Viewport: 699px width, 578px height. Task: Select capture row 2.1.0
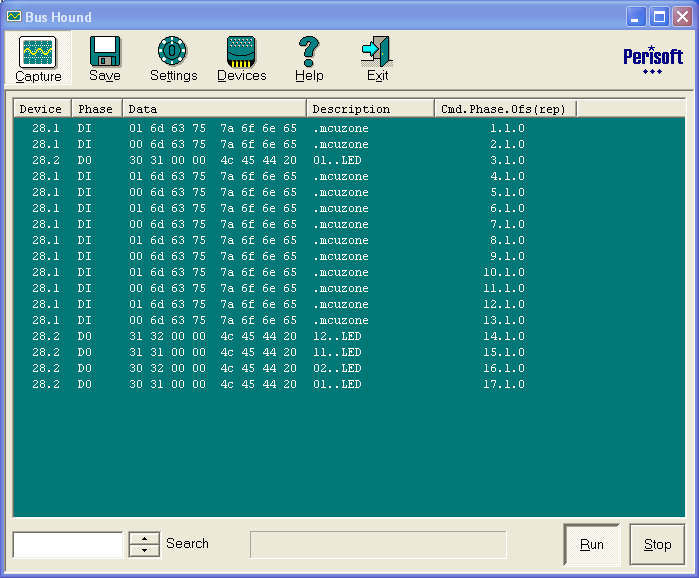[x=349, y=144]
